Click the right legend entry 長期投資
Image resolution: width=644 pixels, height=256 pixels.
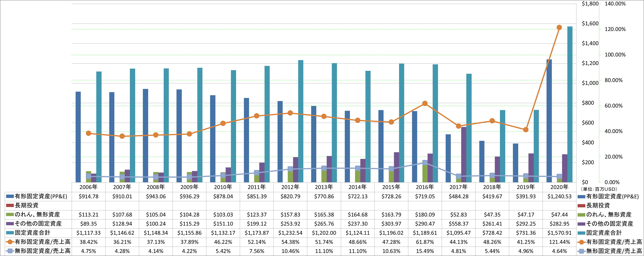598,205
